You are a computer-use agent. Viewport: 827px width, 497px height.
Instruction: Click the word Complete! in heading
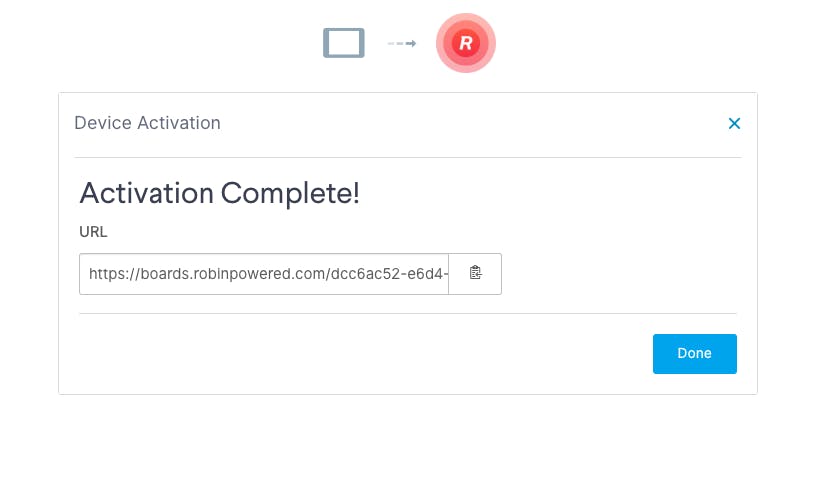pyautogui.click(x=290, y=193)
